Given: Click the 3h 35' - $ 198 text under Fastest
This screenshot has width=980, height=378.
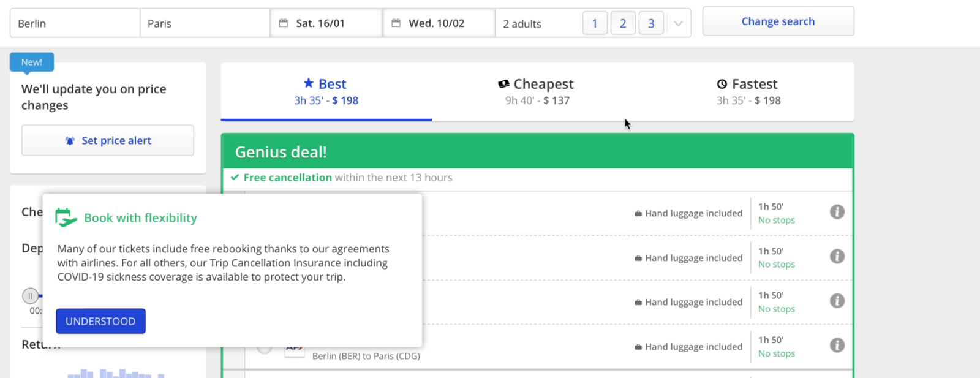Looking at the screenshot, I should pyautogui.click(x=748, y=100).
